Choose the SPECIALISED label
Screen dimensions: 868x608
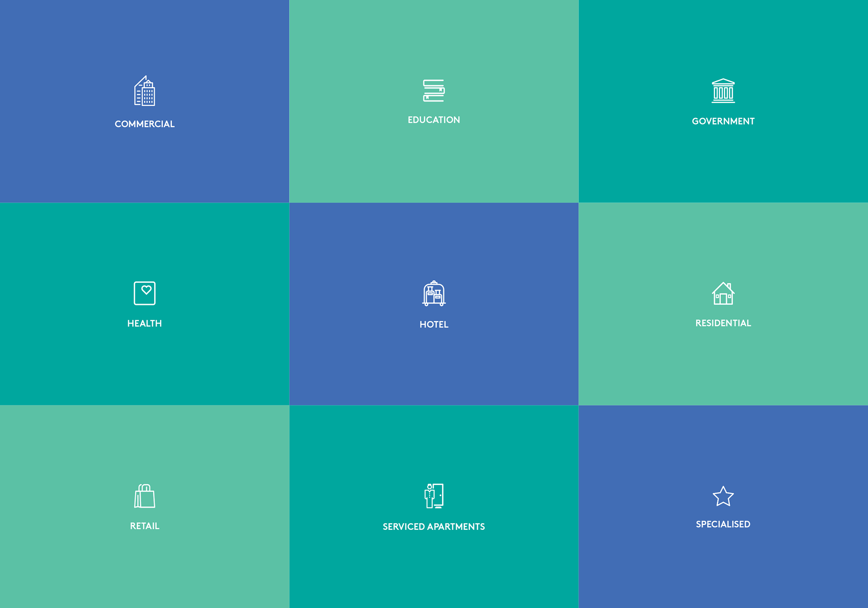(x=723, y=524)
